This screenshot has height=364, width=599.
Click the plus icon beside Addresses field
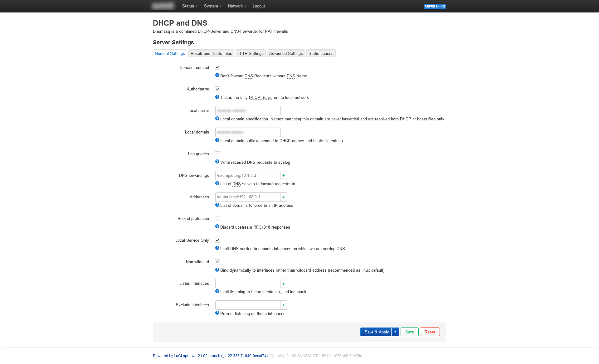pyautogui.click(x=283, y=197)
